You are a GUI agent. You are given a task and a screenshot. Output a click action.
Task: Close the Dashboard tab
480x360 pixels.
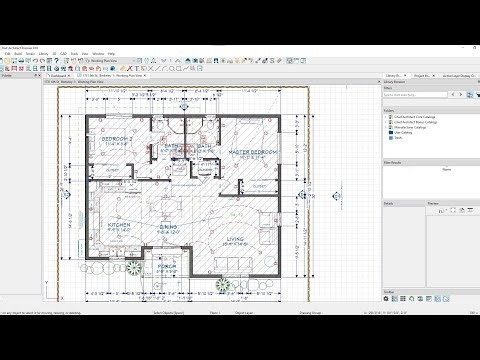(69, 76)
